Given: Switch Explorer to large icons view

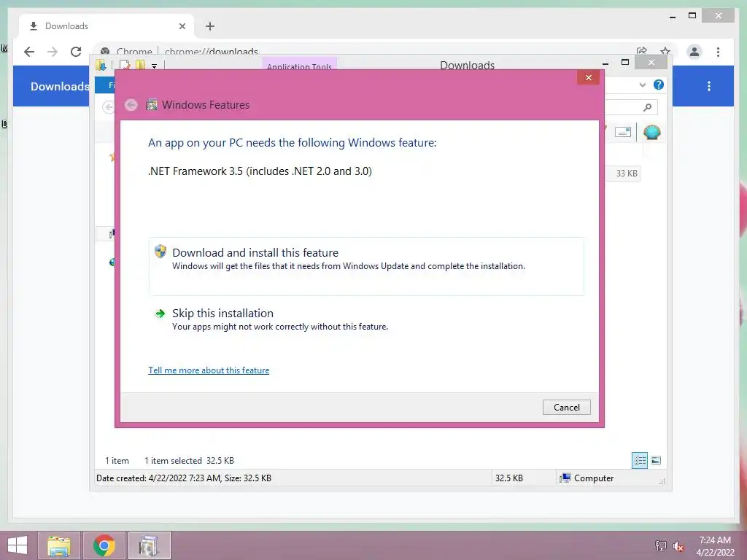Looking at the screenshot, I should [656, 460].
